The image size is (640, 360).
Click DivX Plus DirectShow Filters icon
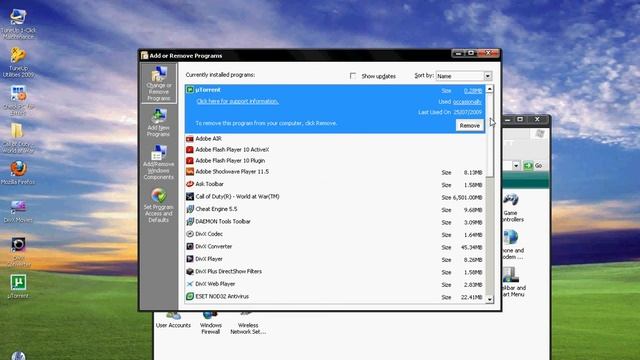pyautogui.click(x=190, y=271)
